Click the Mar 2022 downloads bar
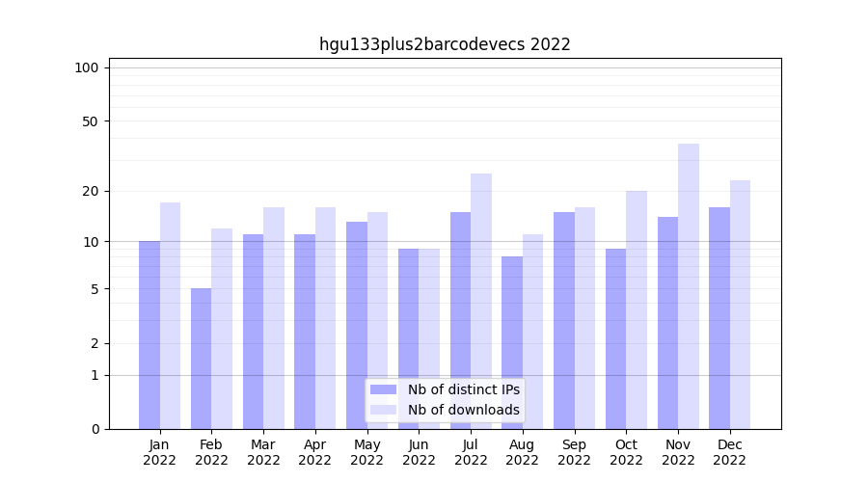 pos(274,318)
